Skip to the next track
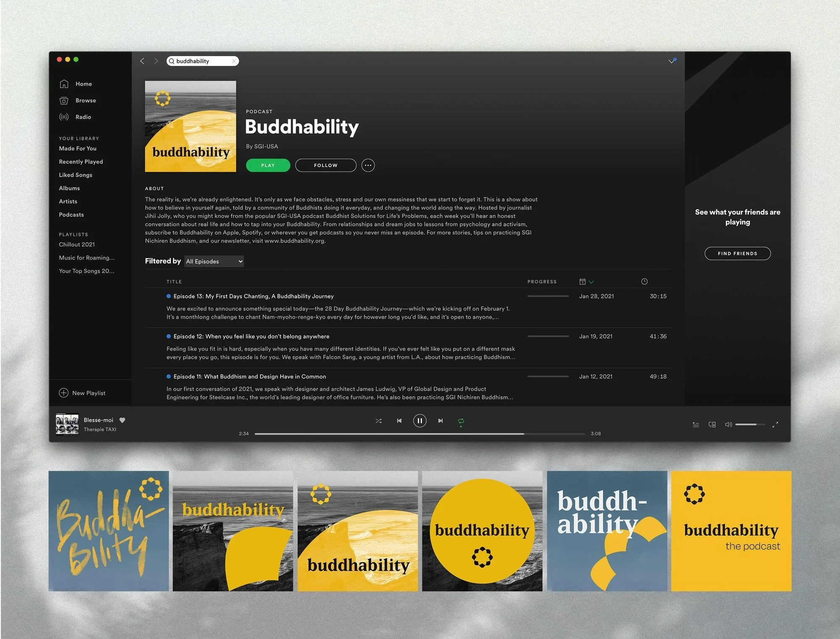 440,421
